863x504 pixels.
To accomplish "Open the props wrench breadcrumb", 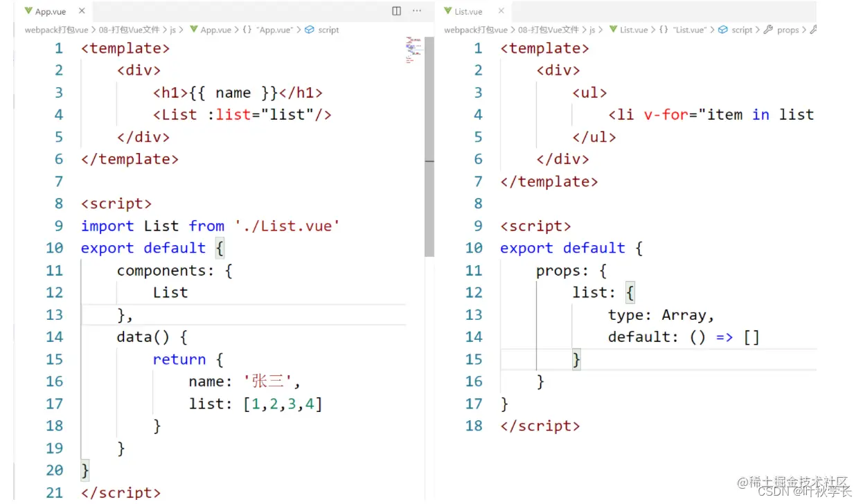I will [781, 30].
